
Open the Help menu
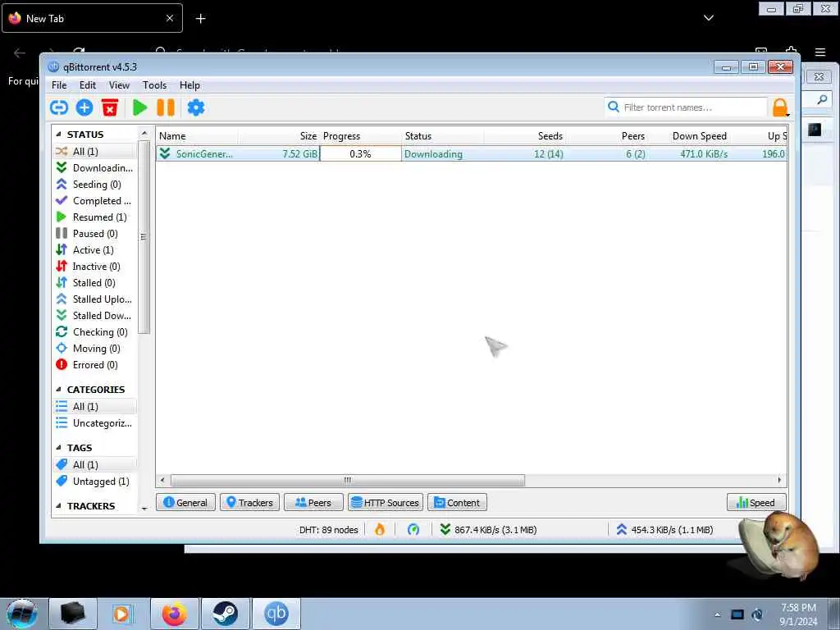[189, 85]
